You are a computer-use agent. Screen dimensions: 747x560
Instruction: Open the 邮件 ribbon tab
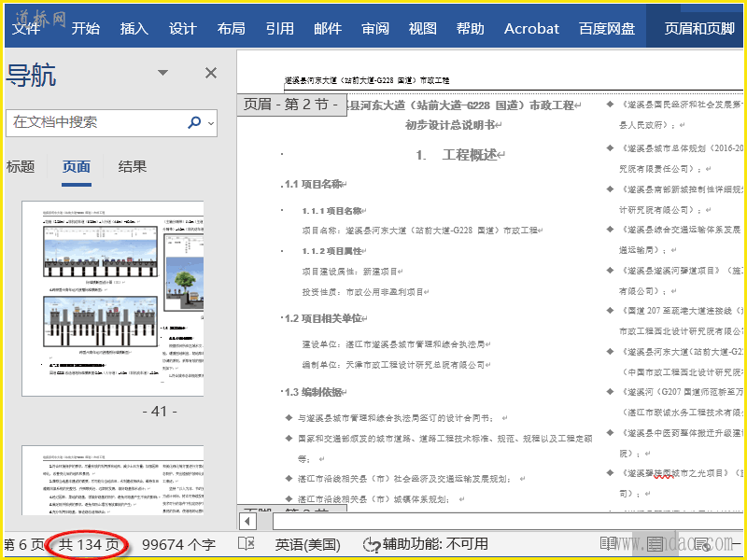(x=328, y=29)
